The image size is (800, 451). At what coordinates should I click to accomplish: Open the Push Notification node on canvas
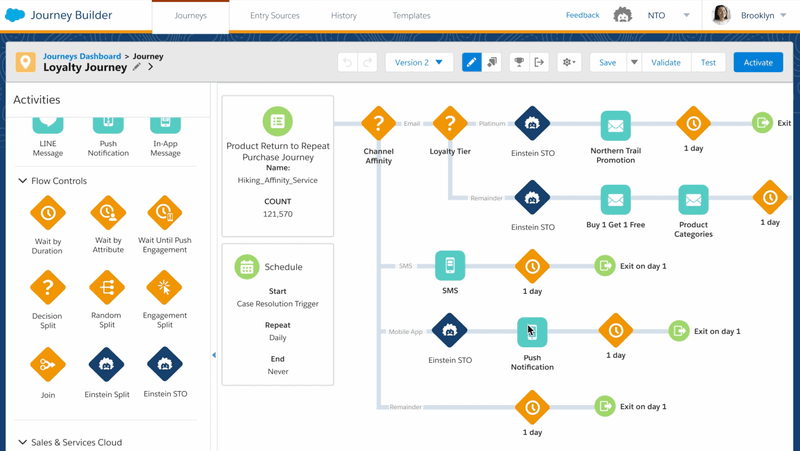(532, 332)
